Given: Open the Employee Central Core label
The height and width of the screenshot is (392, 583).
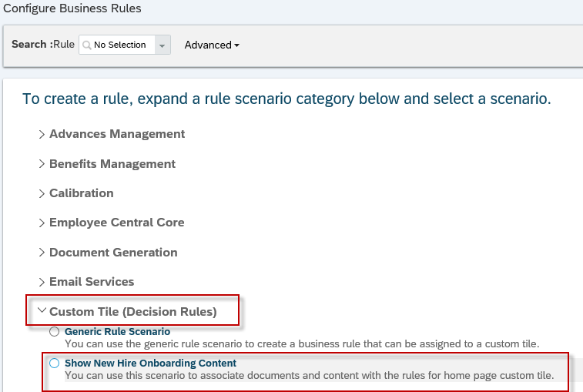Looking at the screenshot, I should coord(117,223).
